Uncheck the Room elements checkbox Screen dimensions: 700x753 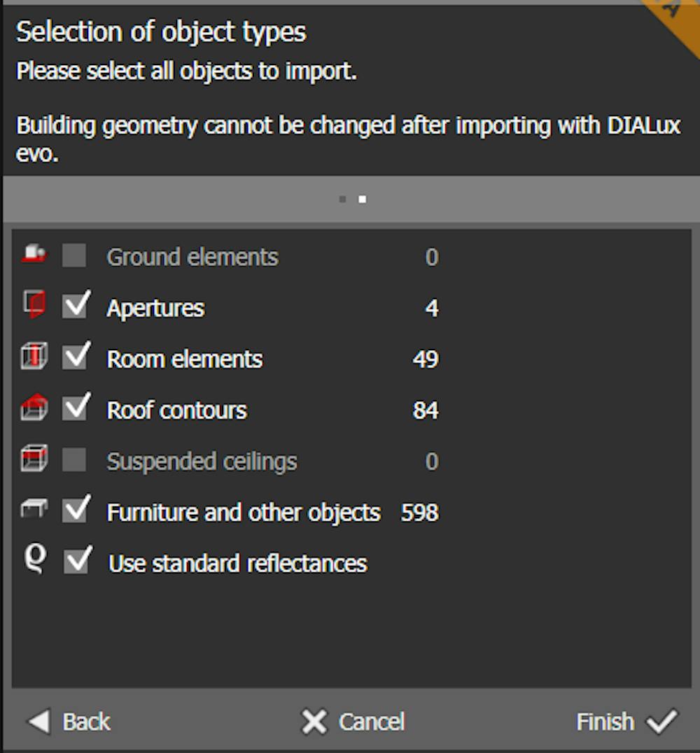tap(75, 357)
